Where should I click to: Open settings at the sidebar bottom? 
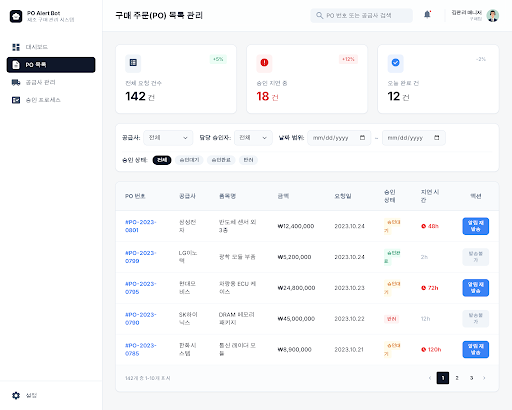51,395
